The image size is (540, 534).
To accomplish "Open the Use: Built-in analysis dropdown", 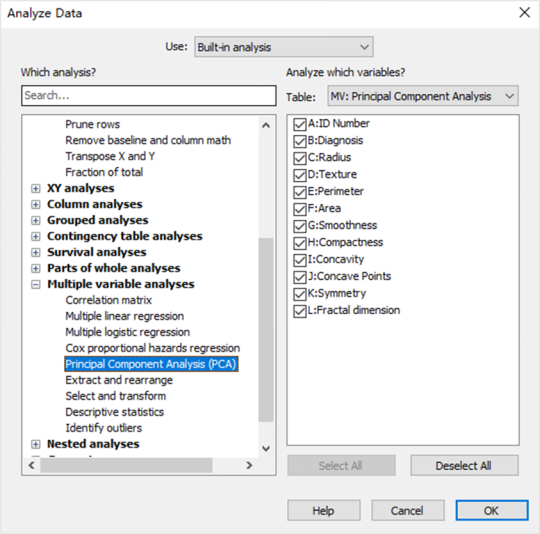I will pos(284,47).
